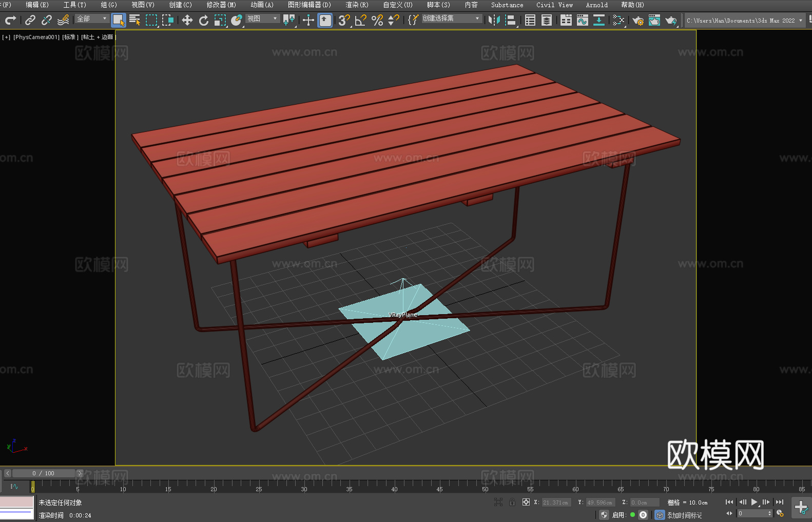Screen dimensions: 812x522
Task: Open the Curve Editor icon
Action: (583, 20)
